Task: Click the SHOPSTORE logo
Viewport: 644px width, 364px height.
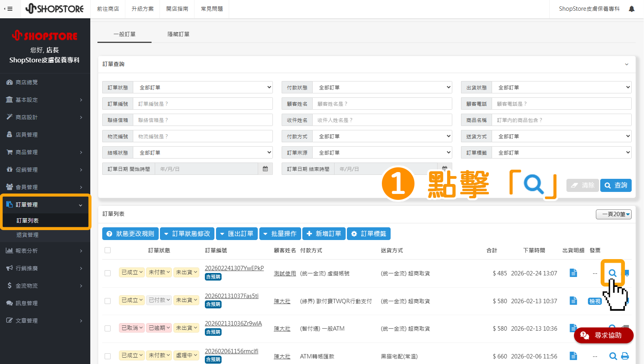Action: (55, 8)
